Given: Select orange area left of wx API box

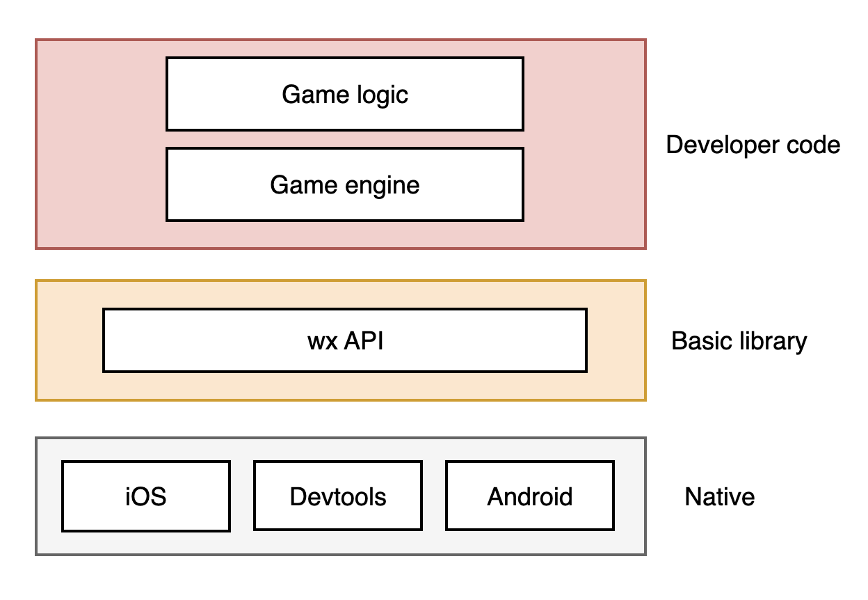Looking at the screenshot, I should (x=70, y=340).
